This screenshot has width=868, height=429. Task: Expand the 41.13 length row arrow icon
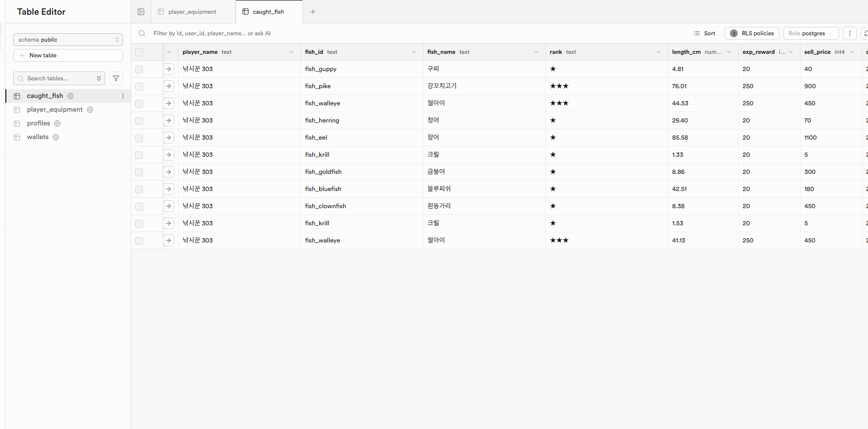tap(168, 240)
